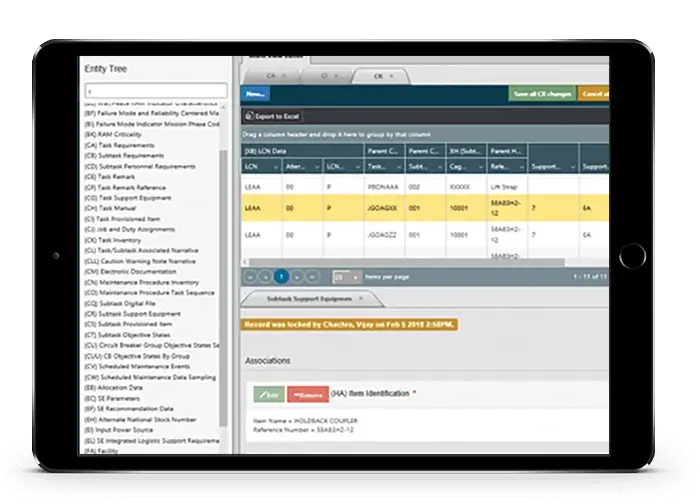
Task: Tap the tablet home button
Action: tap(633, 256)
